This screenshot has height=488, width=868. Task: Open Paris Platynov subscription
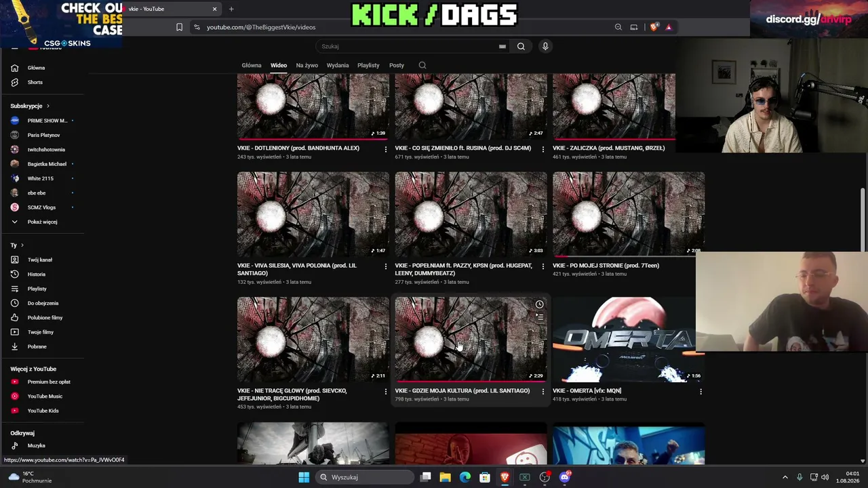coord(42,135)
